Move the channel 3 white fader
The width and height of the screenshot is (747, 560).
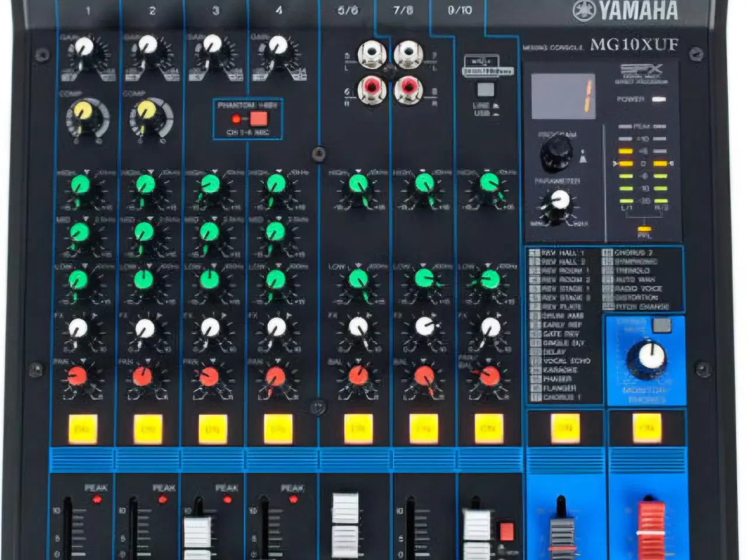point(198,537)
